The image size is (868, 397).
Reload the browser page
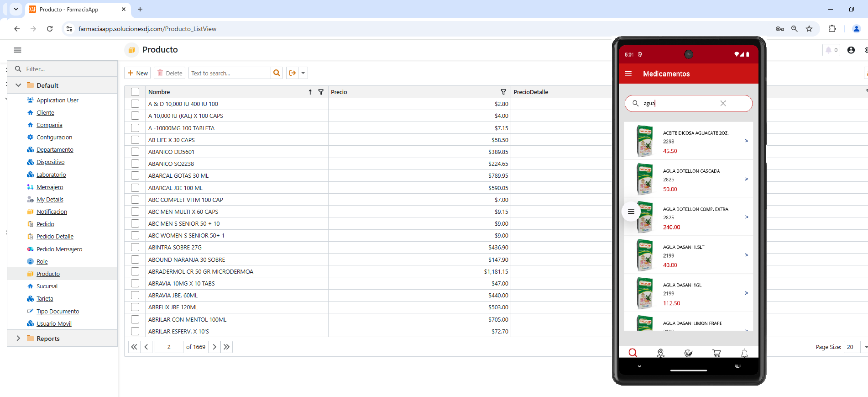tap(50, 29)
